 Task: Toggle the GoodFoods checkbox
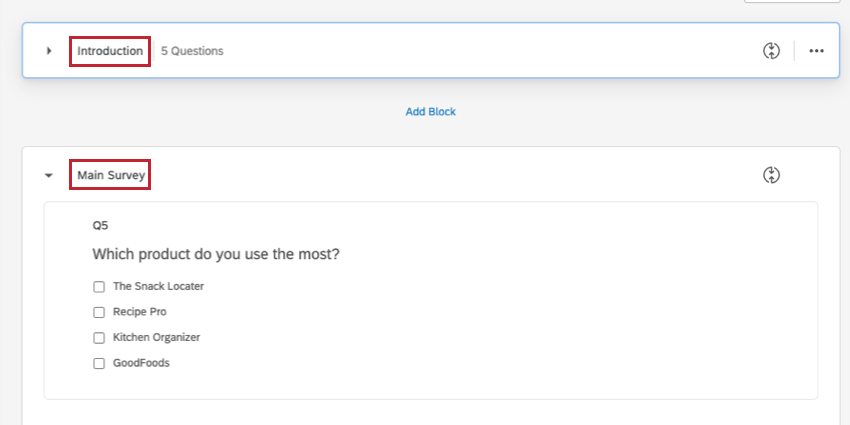(x=99, y=363)
